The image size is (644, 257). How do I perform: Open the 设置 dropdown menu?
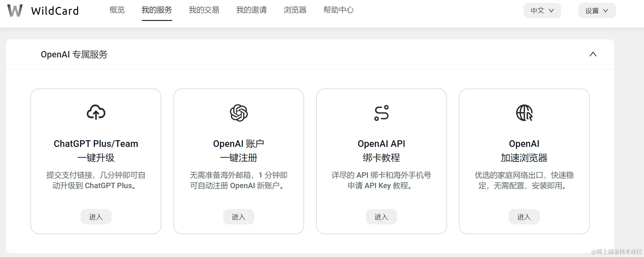click(597, 10)
